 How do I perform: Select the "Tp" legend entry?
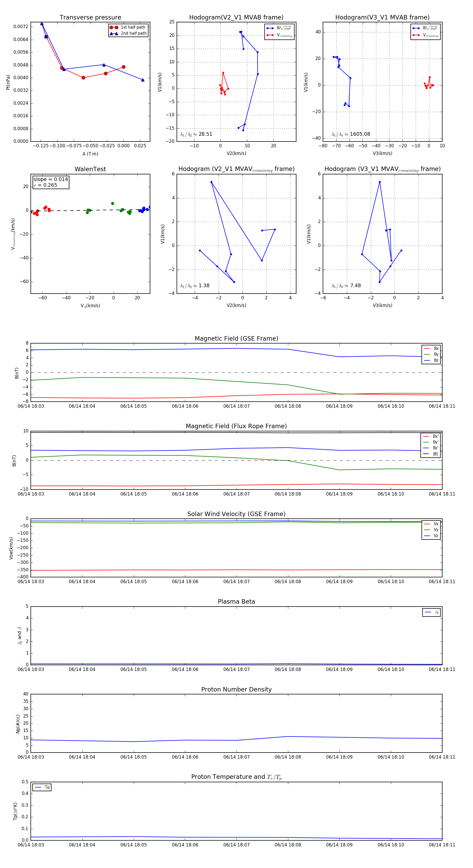(42, 787)
